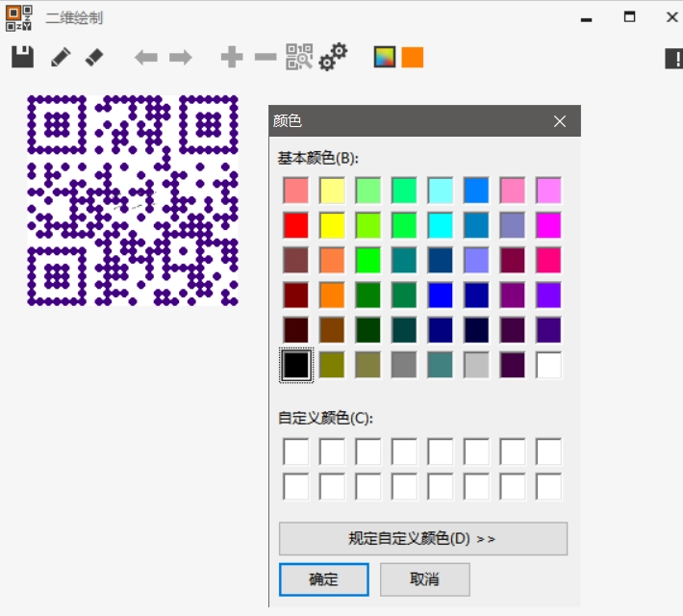
Task: Open settings with the gears icon
Action: (x=333, y=57)
